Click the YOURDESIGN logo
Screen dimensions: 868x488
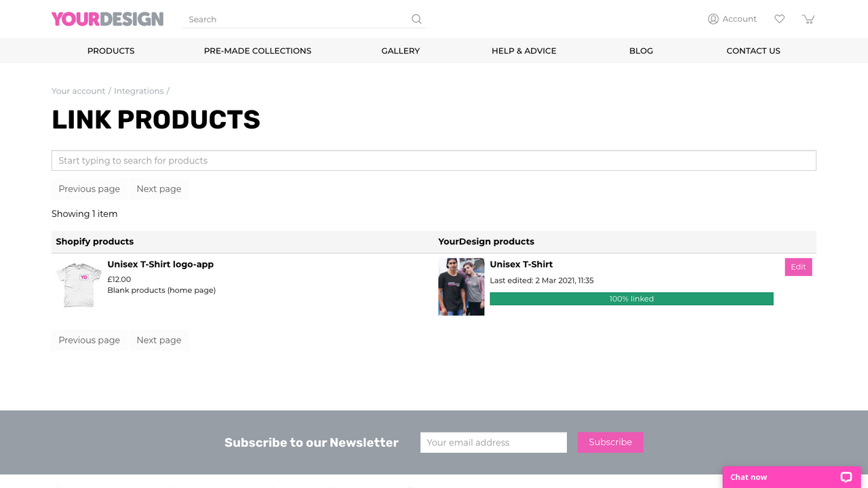click(107, 19)
